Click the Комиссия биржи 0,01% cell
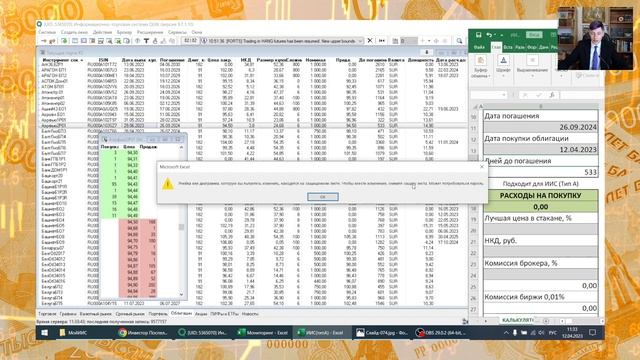This screenshot has width=640, height=360. pos(541,297)
